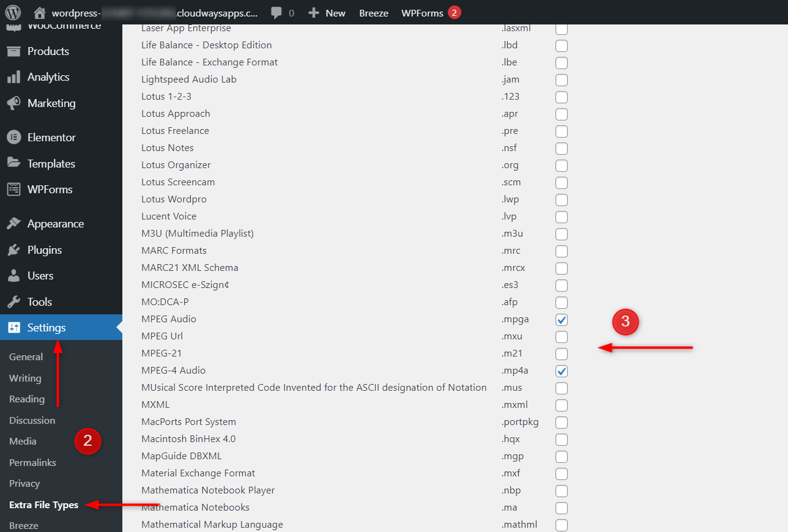
Task: Open the Users sidebar menu
Action: (40, 276)
